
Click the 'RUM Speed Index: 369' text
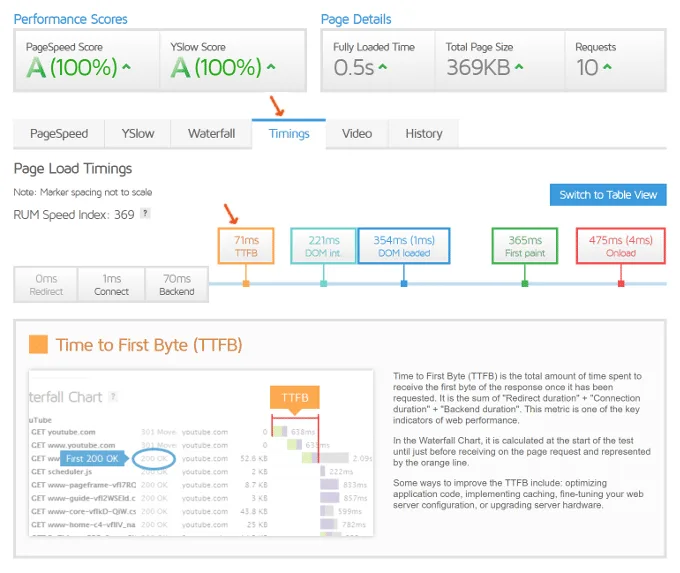(74, 215)
